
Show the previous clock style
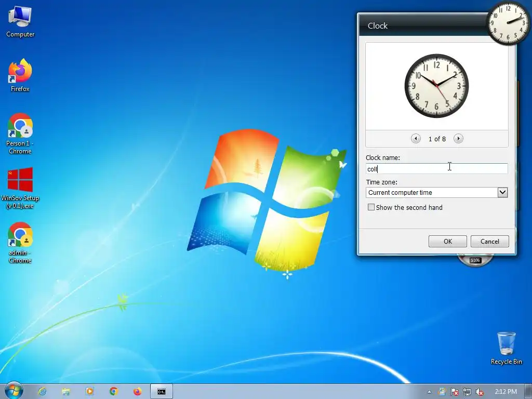click(416, 138)
